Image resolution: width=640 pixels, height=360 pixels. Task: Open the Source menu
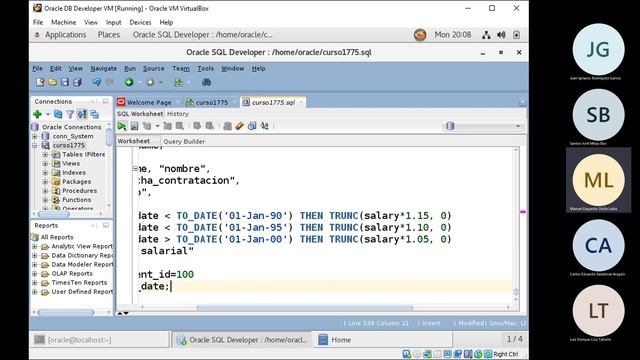point(153,68)
